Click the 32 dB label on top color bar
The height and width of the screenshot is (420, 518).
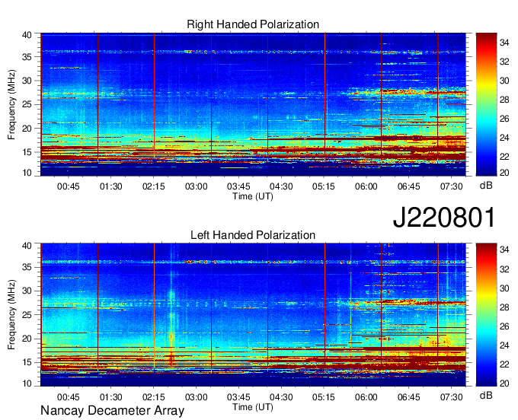coord(504,62)
